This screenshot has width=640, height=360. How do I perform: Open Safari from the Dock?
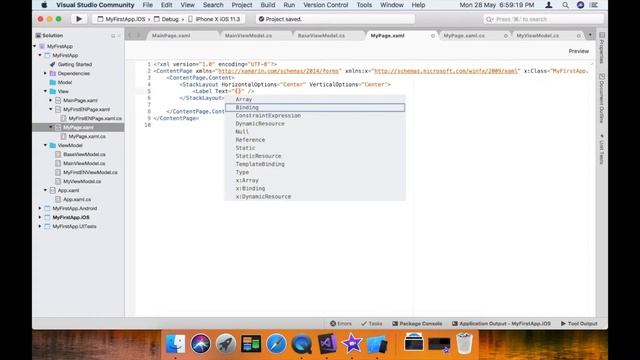276,344
